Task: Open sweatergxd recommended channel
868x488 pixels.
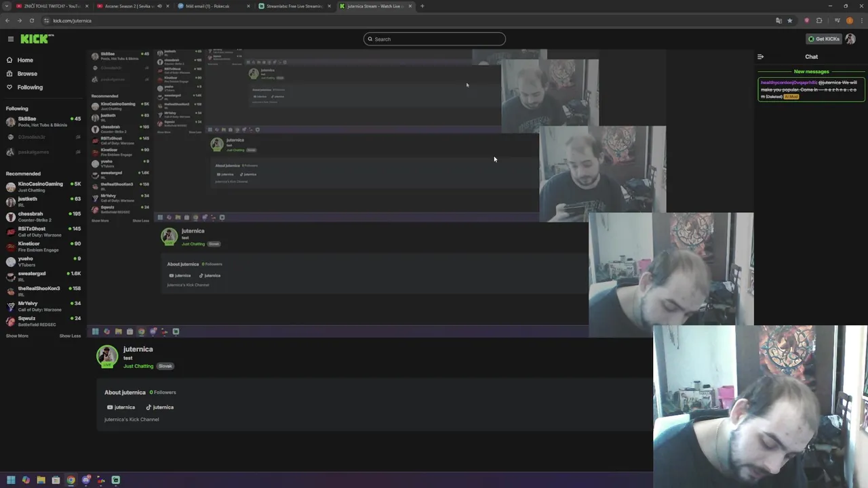Action: coord(43,276)
